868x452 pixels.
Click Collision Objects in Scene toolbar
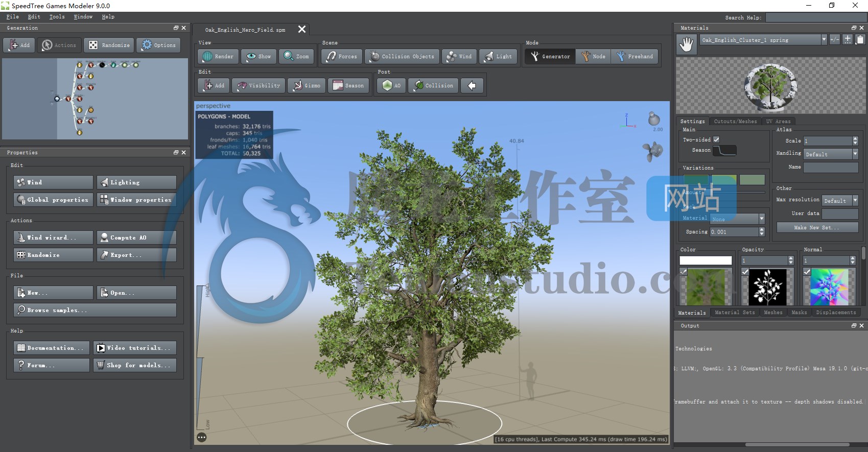403,57
